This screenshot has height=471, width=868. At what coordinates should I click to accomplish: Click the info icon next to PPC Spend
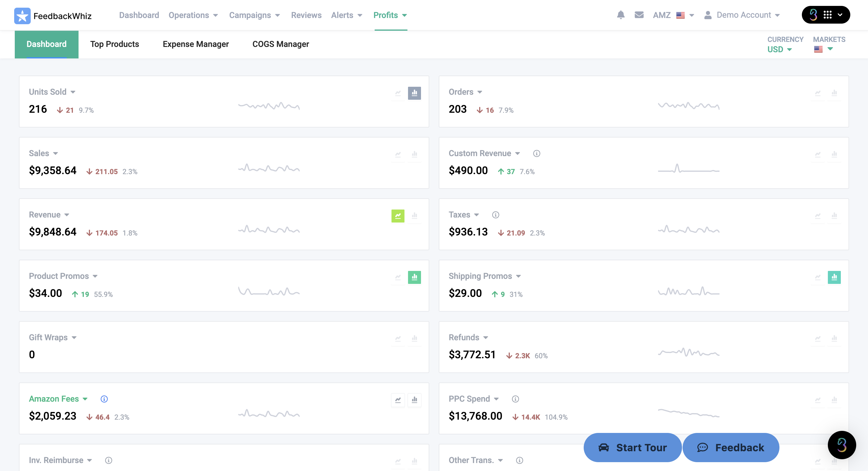coord(515,399)
